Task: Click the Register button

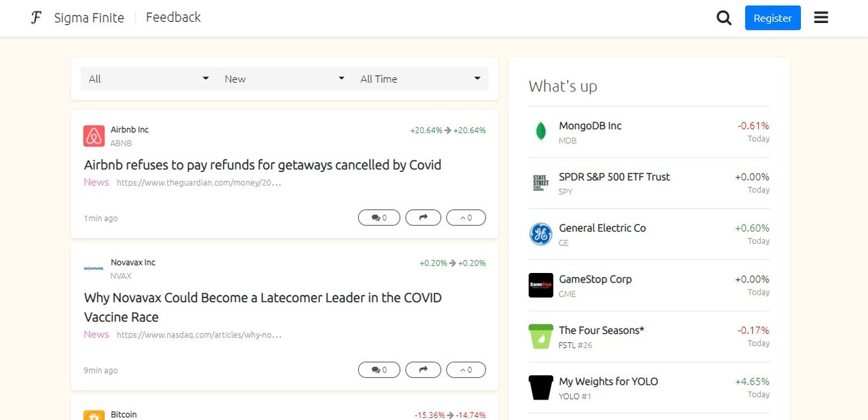Action: tap(772, 18)
